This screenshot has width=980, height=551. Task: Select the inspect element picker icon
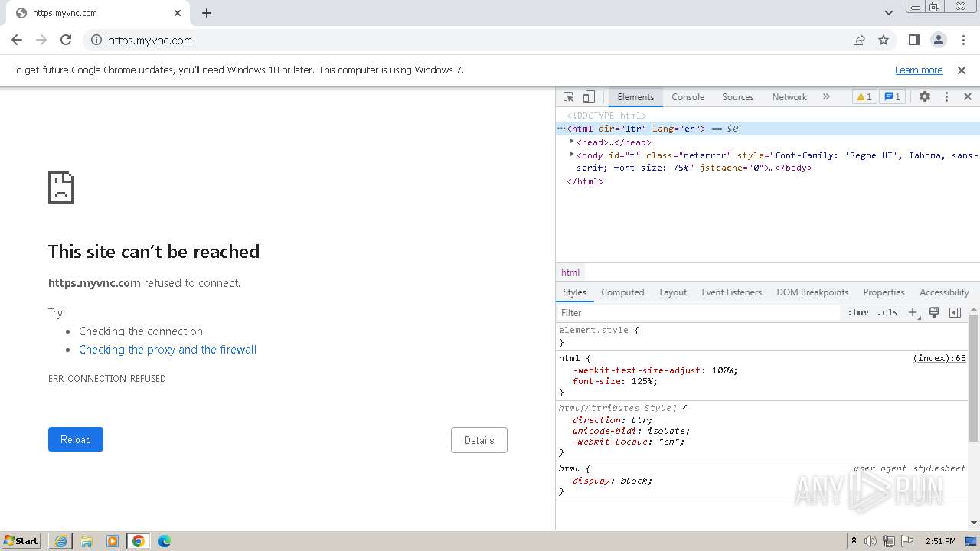[568, 97]
